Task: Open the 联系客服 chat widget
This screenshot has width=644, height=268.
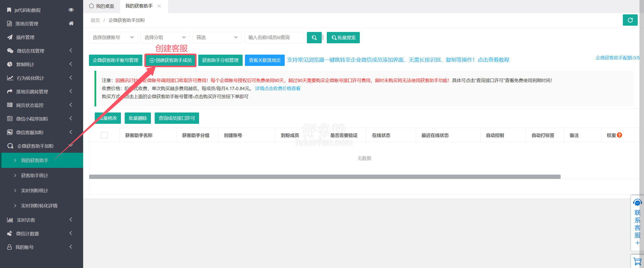Action: click(x=637, y=223)
